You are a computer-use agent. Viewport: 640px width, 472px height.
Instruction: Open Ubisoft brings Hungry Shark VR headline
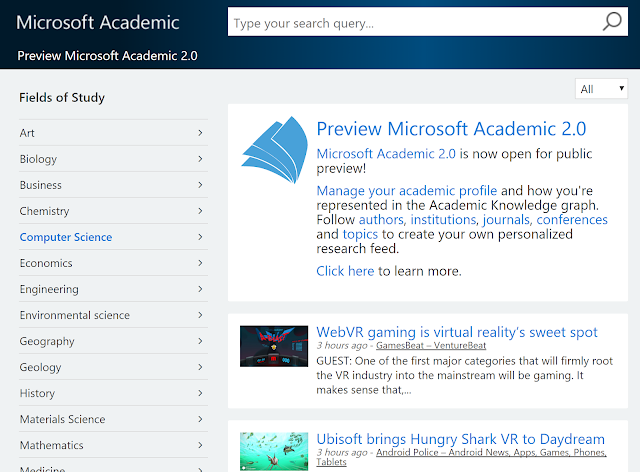460,439
